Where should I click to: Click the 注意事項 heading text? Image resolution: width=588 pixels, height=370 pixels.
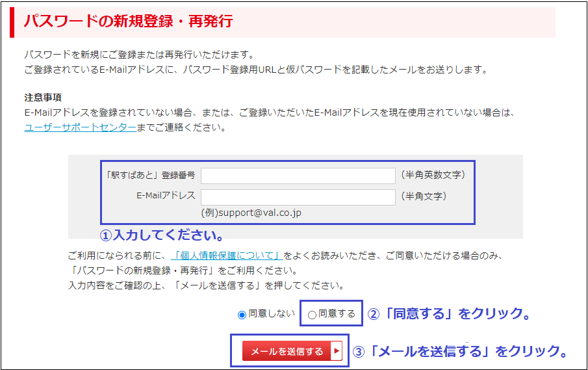[43, 98]
